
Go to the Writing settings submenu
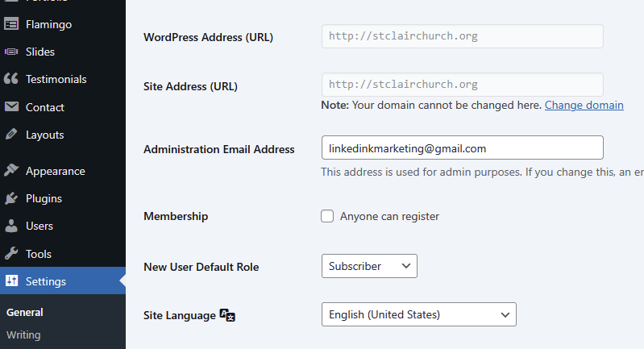(23, 334)
